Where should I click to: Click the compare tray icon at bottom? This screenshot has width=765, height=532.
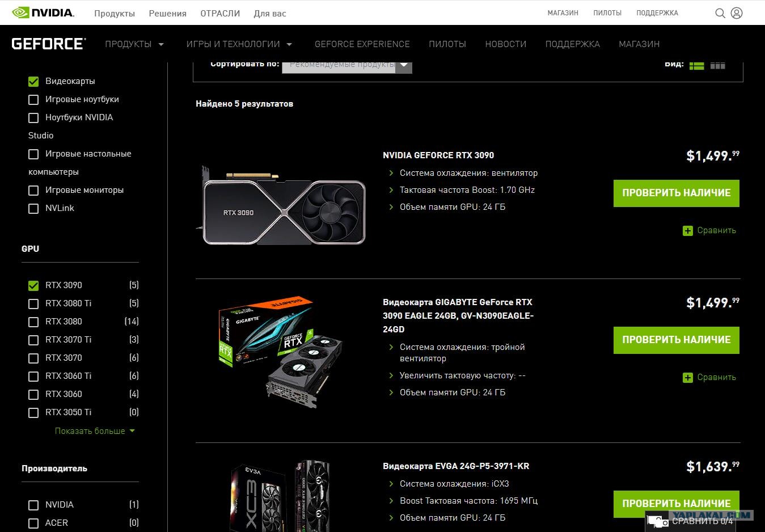click(658, 521)
